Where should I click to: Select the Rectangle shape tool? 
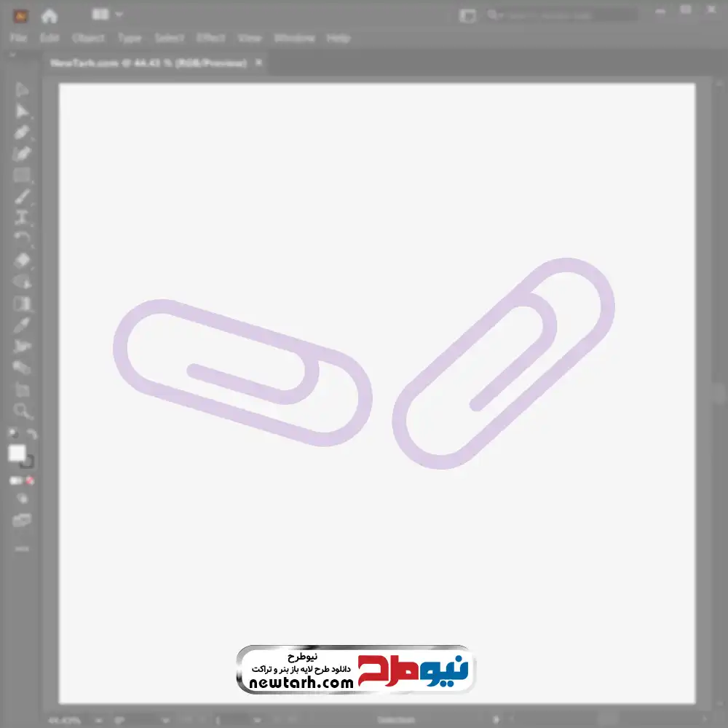[22, 175]
